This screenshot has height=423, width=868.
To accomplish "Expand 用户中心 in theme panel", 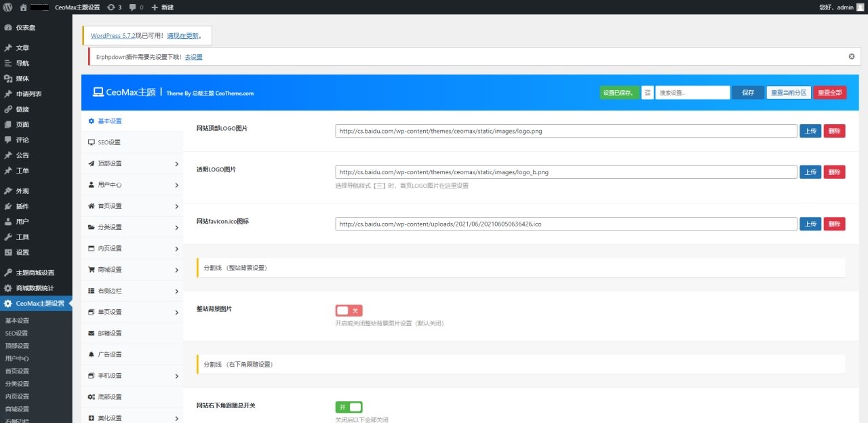I will 132,184.
